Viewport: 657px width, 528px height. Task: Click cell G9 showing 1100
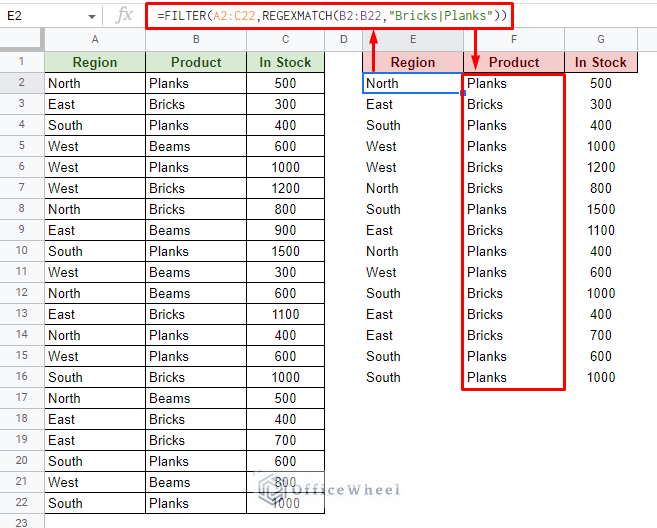(601, 230)
